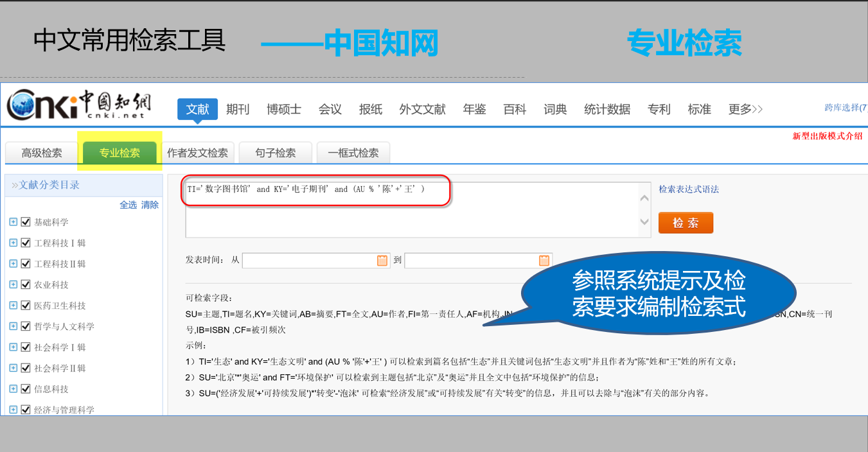
Task: Select 文献 database tab
Action: pos(197,109)
